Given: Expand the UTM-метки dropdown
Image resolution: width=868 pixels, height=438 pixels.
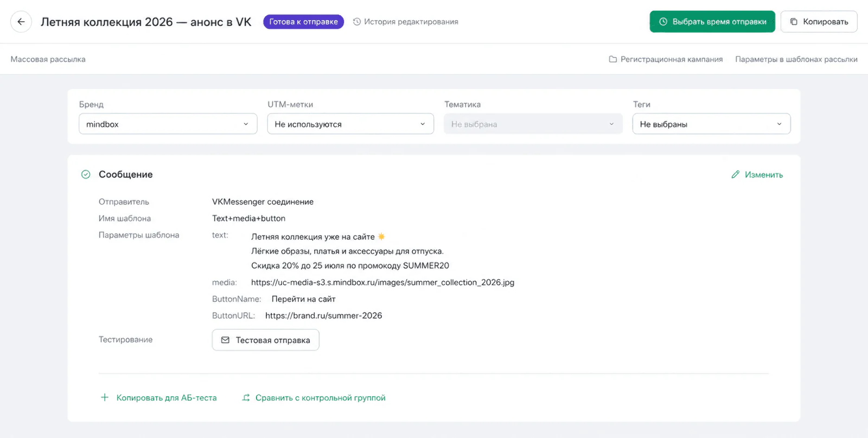Looking at the screenshot, I should pyautogui.click(x=350, y=124).
